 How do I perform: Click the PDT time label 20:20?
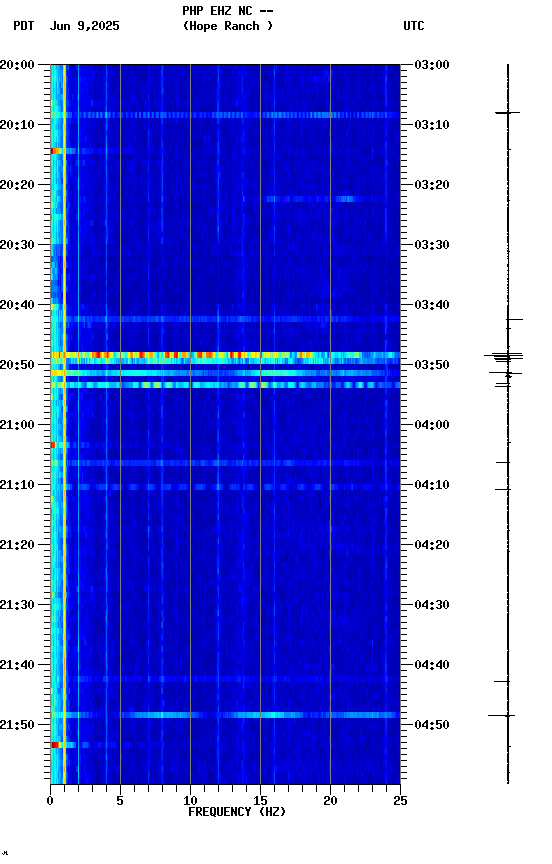[17, 185]
